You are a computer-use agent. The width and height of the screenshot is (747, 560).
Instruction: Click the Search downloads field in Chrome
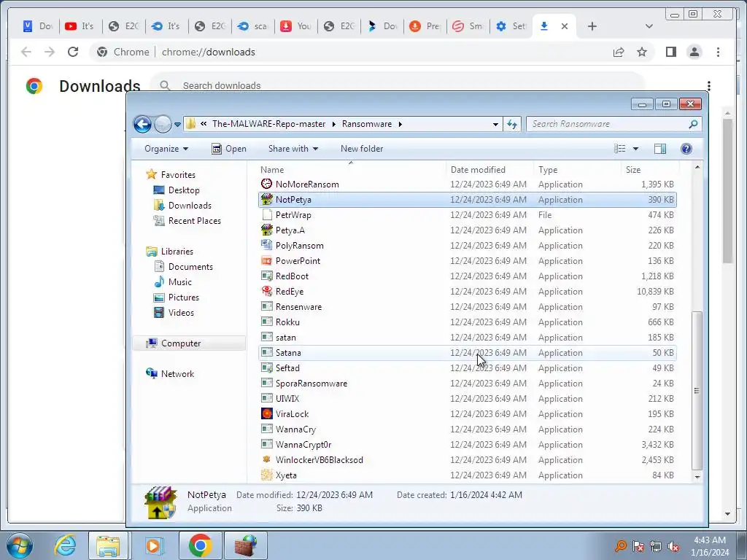pyautogui.click(x=398, y=86)
